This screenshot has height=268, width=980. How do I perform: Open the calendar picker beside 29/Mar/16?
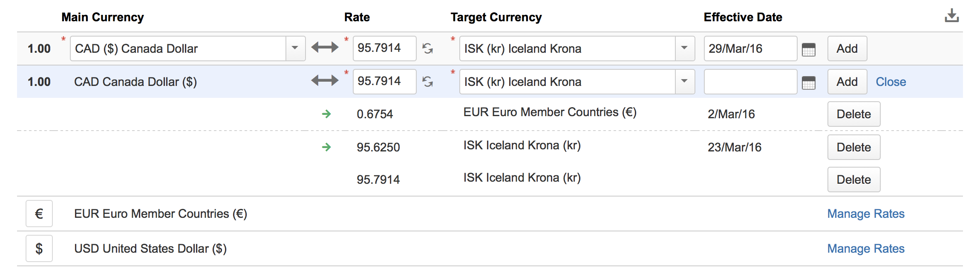pos(808,49)
